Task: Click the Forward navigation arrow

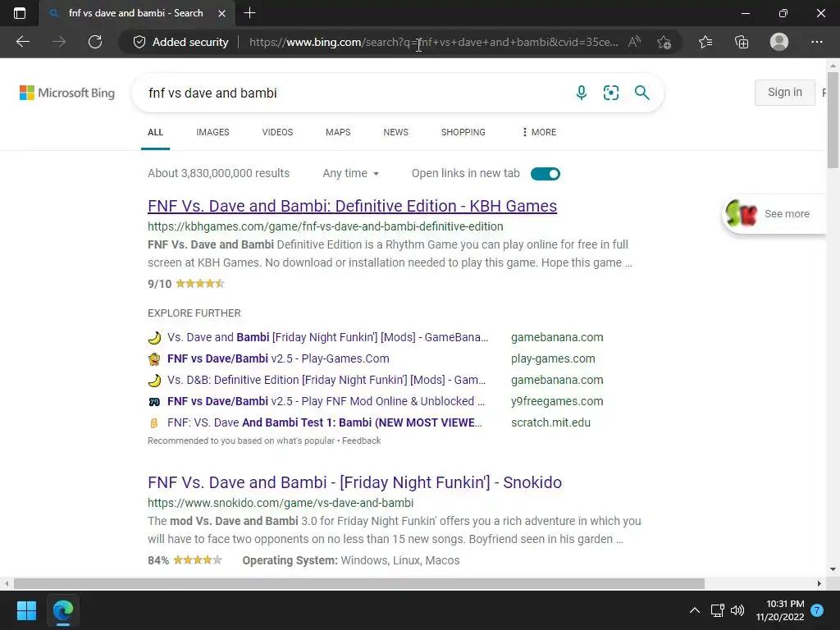Action: pos(59,42)
